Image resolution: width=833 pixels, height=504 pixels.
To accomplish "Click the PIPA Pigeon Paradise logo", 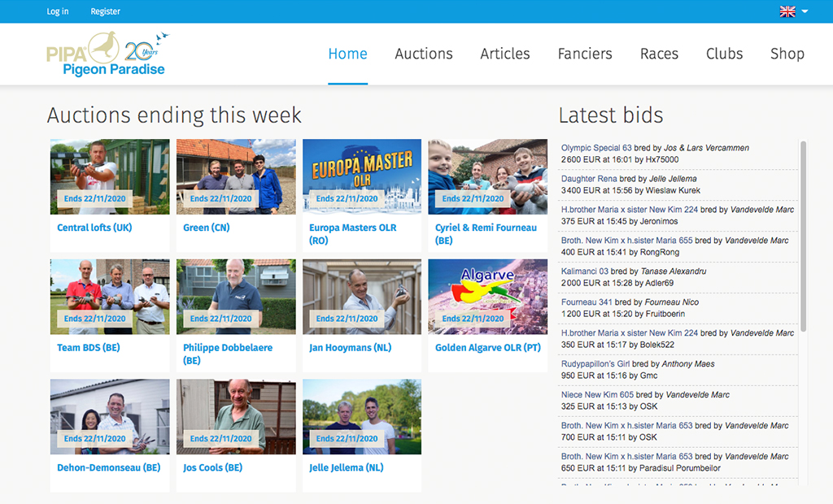I will [108, 54].
